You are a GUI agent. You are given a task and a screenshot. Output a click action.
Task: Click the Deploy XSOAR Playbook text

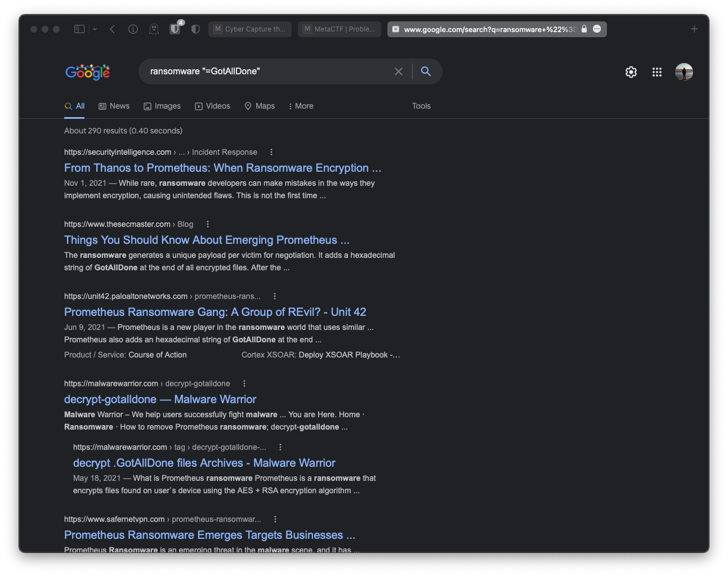pos(349,355)
